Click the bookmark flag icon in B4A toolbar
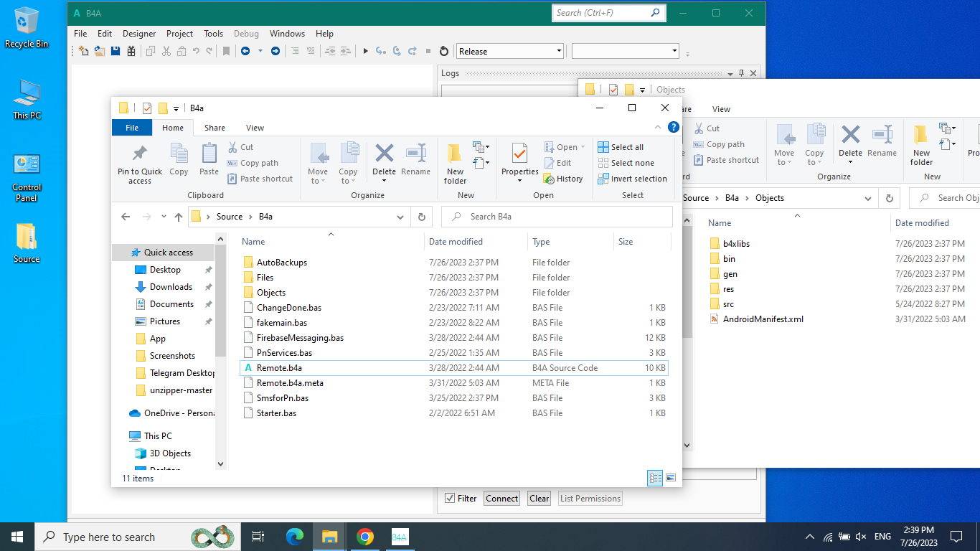 [226, 51]
